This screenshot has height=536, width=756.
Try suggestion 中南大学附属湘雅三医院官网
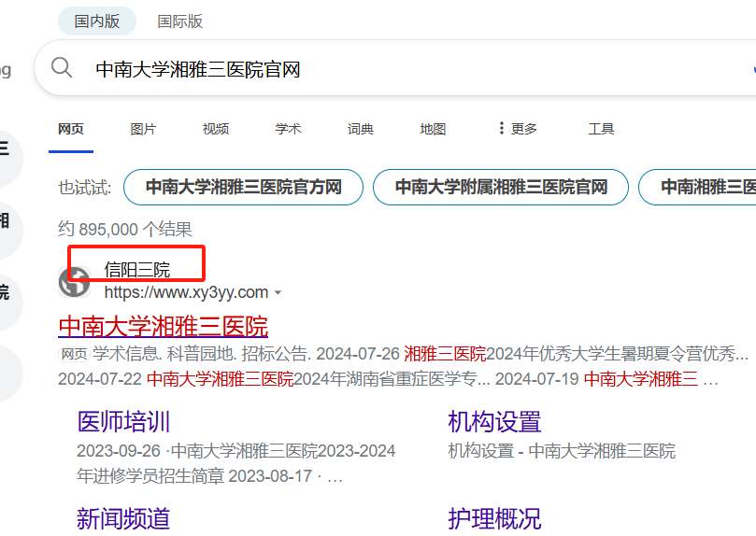(501, 187)
